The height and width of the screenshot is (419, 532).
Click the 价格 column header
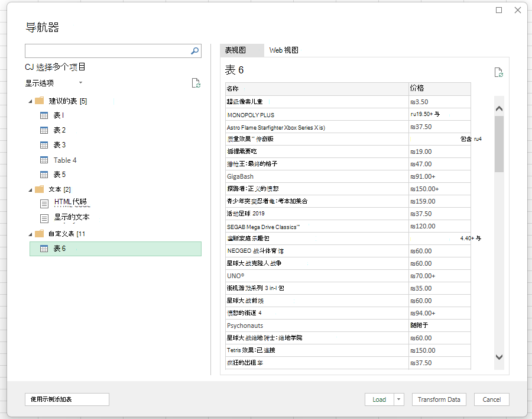[x=440, y=89]
